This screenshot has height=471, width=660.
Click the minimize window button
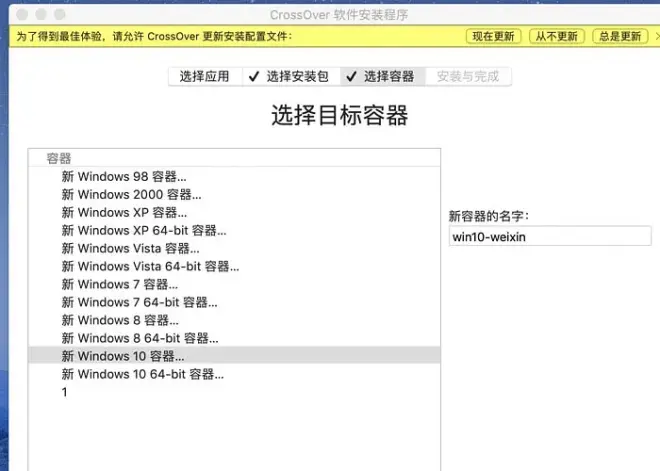[x=41, y=15]
